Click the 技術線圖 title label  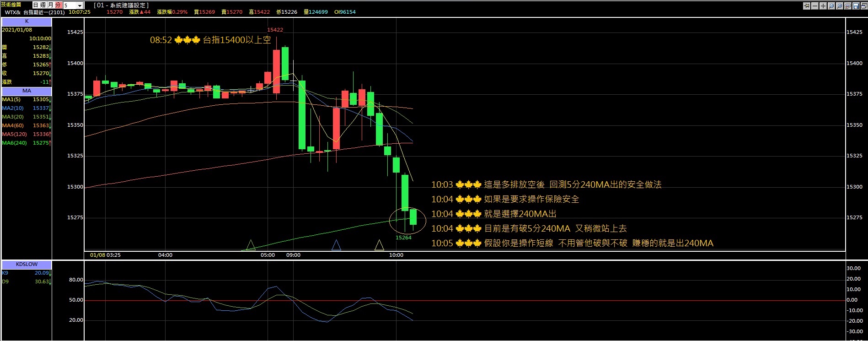(11, 5)
